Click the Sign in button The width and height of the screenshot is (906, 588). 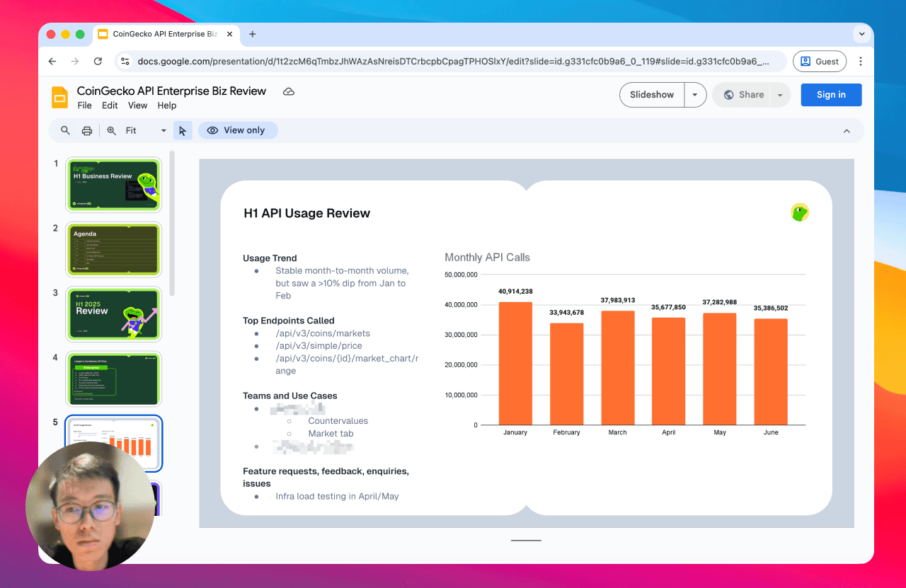tap(831, 94)
